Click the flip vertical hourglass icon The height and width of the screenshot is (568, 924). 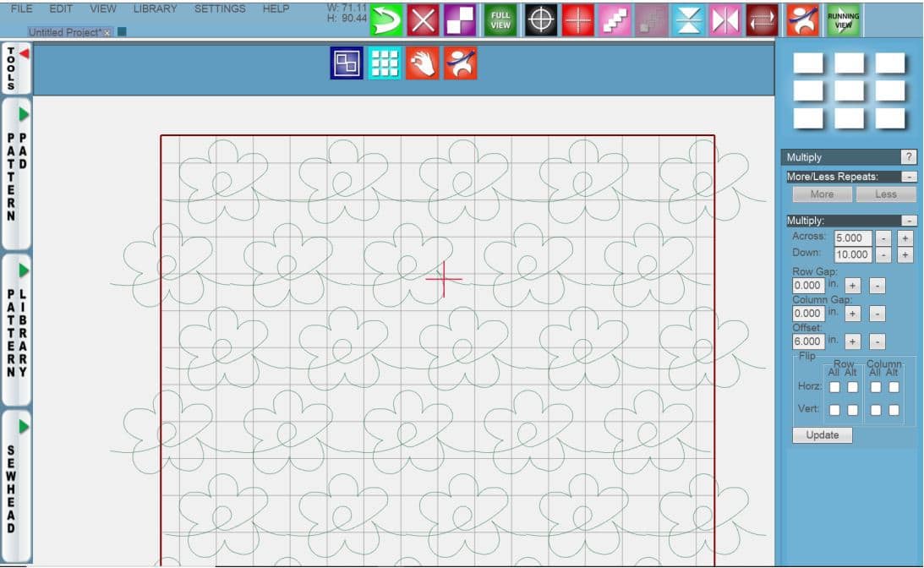[x=689, y=20]
